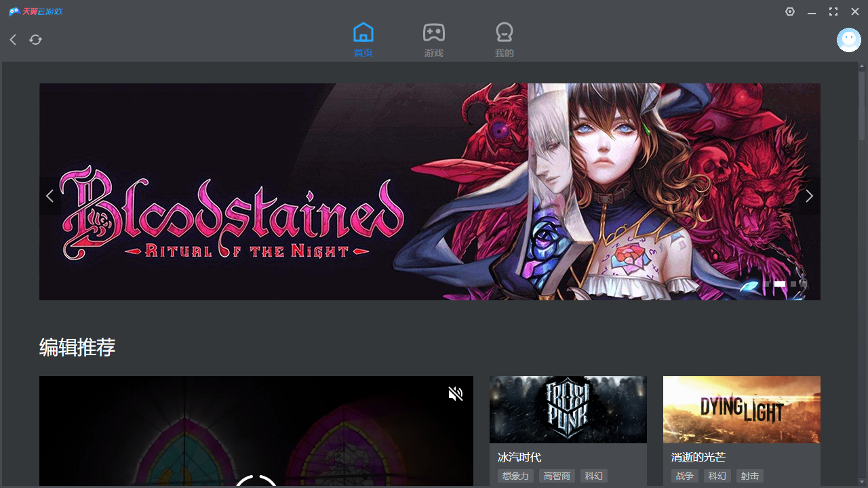Select the 射击 tag
The image size is (868, 488).
(x=750, y=476)
